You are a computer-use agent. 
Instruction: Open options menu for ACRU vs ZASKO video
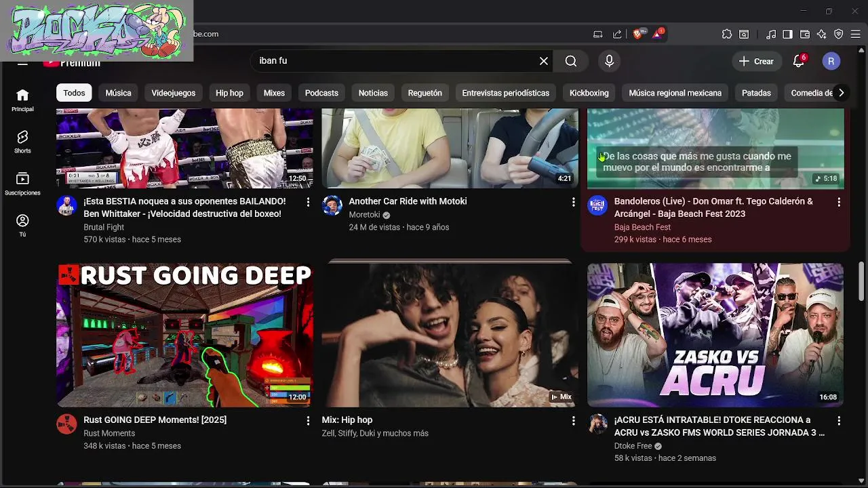click(x=839, y=421)
